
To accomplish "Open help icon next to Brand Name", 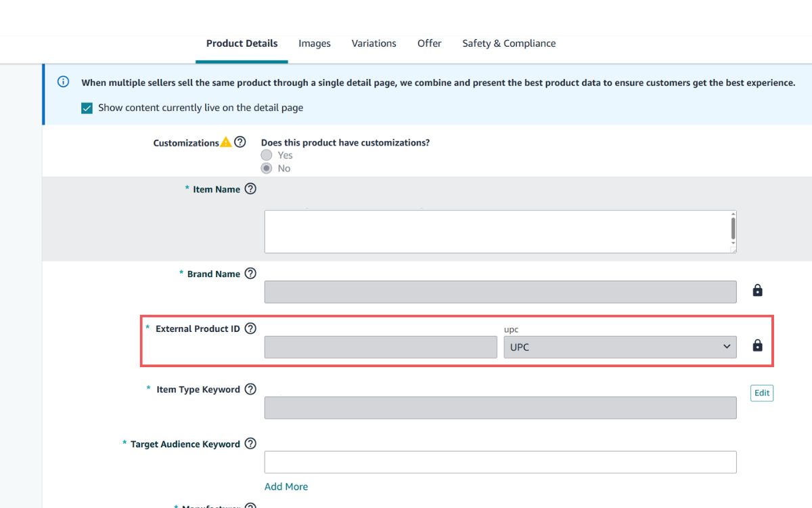I will point(250,274).
